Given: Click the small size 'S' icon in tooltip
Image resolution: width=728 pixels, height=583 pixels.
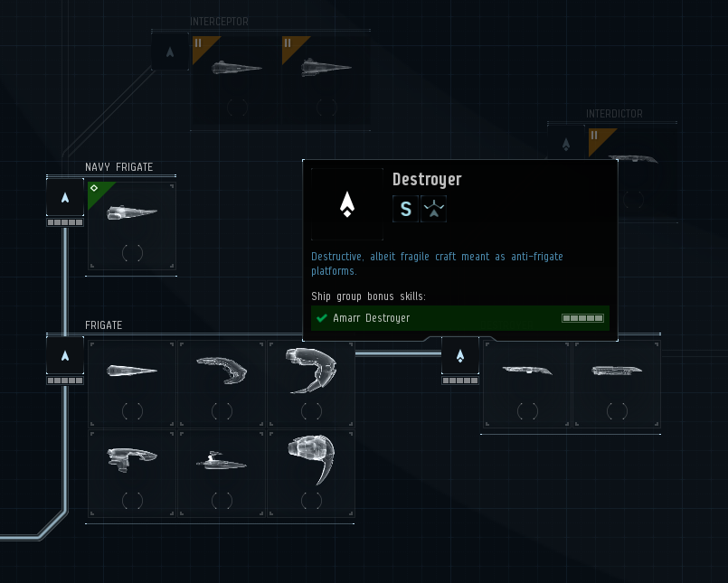Looking at the screenshot, I should click(x=405, y=209).
